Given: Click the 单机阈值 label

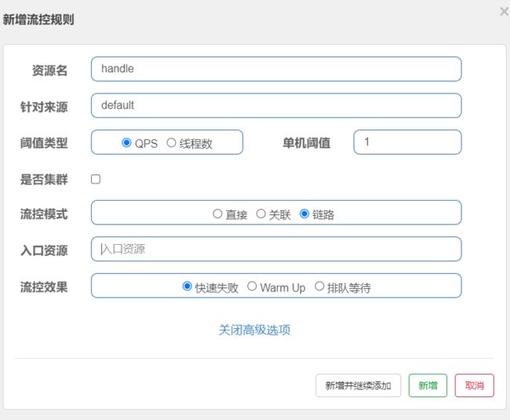Looking at the screenshot, I should point(306,143).
